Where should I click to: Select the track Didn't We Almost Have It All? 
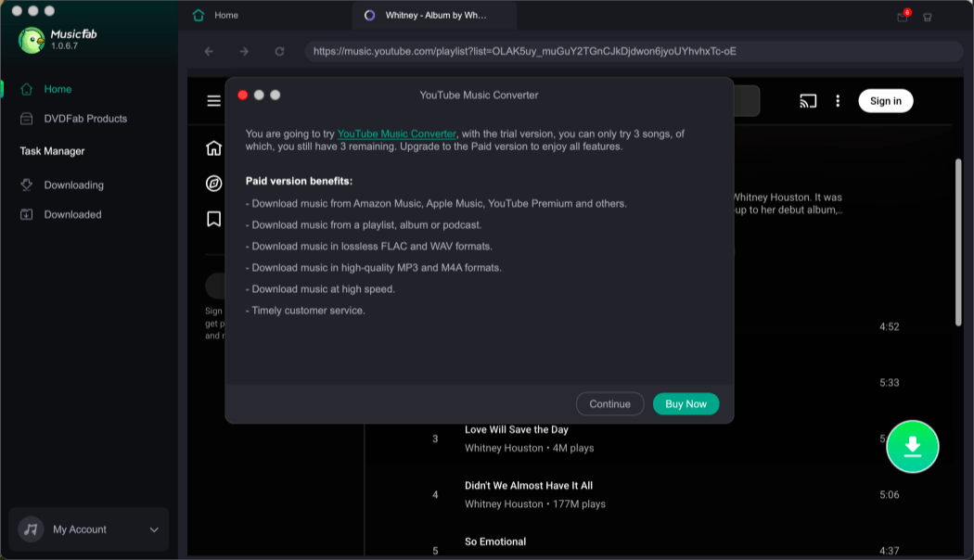pyautogui.click(x=529, y=486)
